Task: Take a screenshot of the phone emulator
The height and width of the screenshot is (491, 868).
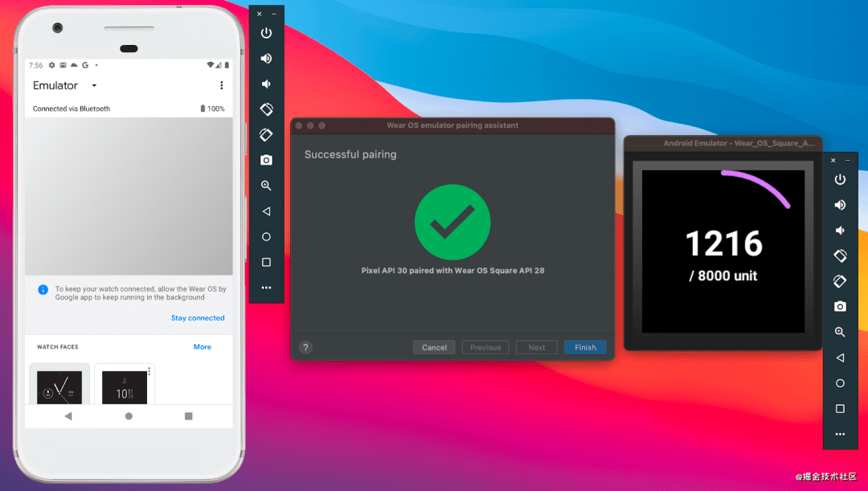Action: coord(265,160)
